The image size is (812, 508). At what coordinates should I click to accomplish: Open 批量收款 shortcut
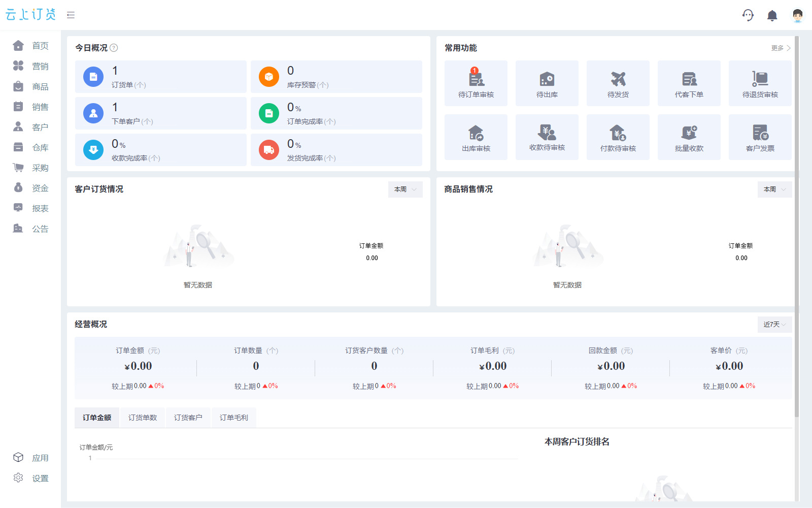689,137
